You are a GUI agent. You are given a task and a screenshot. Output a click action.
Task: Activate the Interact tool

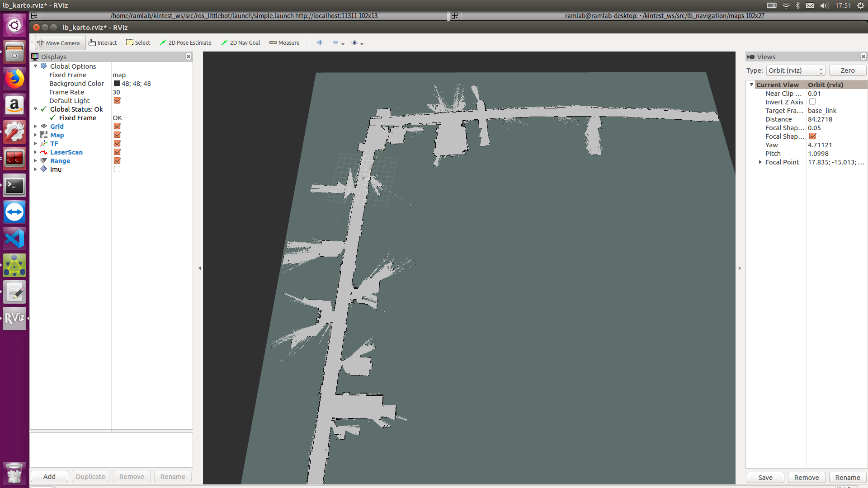pos(103,43)
